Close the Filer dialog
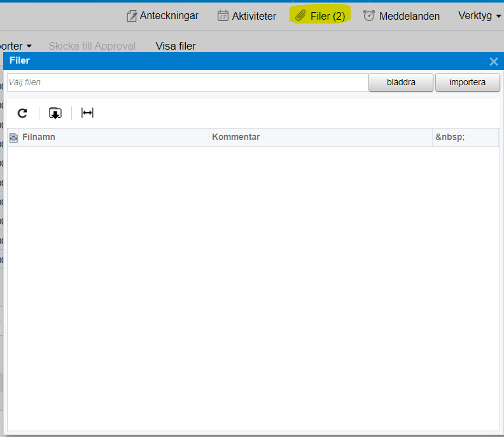Image resolution: width=504 pixels, height=437 pixels. pyautogui.click(x=494, y=61)
